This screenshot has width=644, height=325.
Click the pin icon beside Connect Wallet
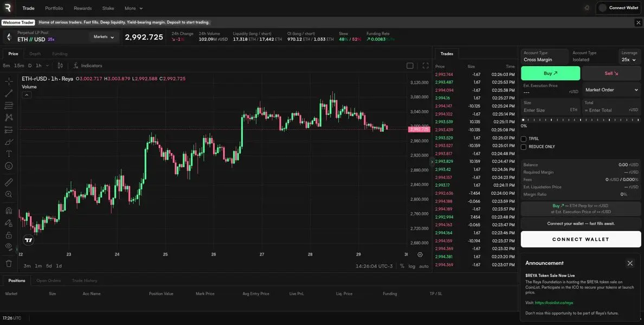pos(587,8)
